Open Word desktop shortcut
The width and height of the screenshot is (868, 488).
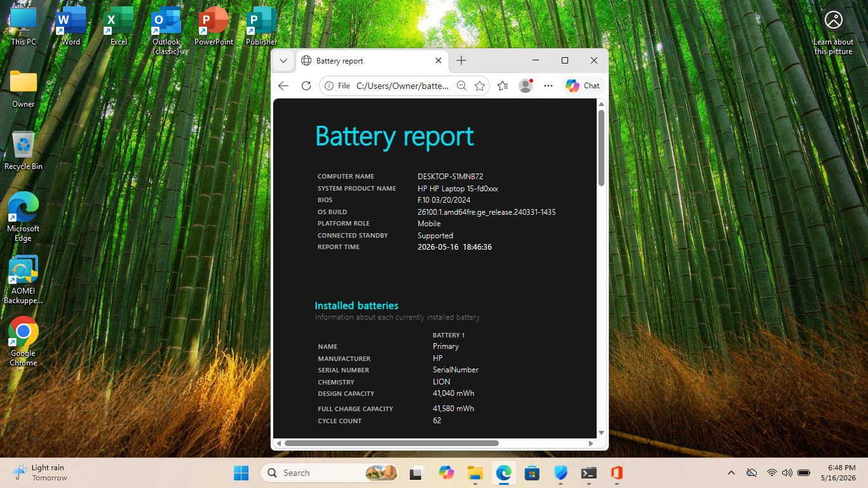pyautogui.click(x=71, y=26)
